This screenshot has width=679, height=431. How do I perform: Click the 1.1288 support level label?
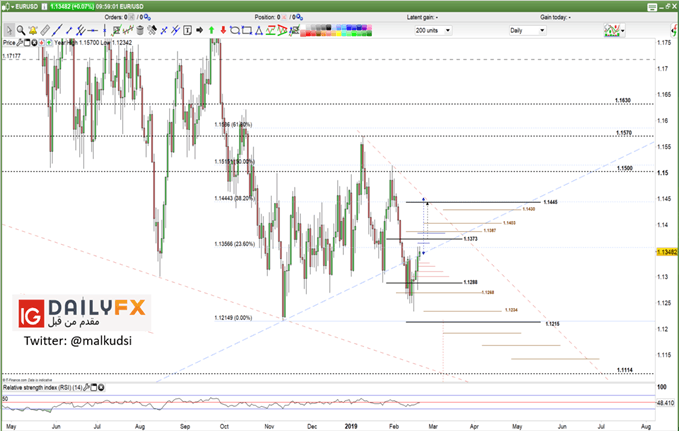pos(470,282)
